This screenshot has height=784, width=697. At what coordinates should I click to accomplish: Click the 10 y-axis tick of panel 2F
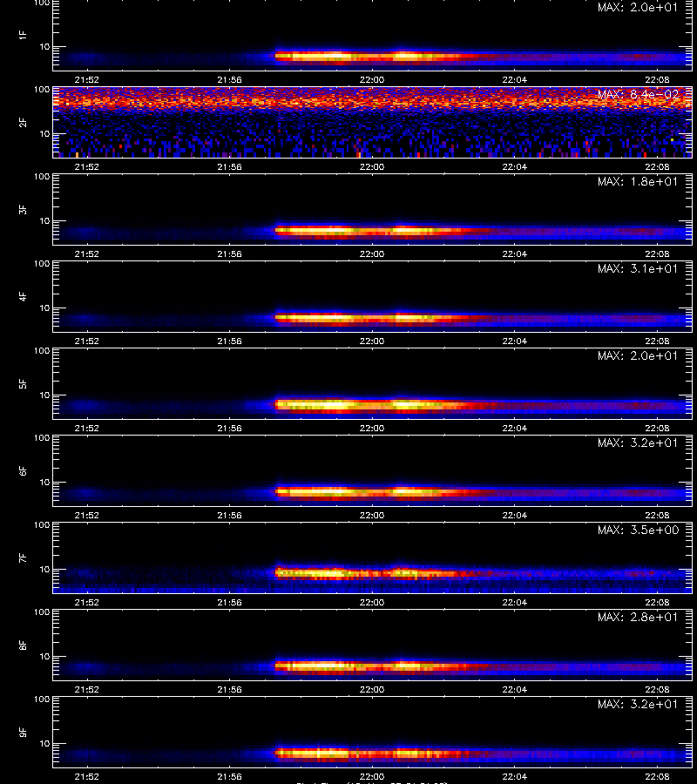pos(44,133)
